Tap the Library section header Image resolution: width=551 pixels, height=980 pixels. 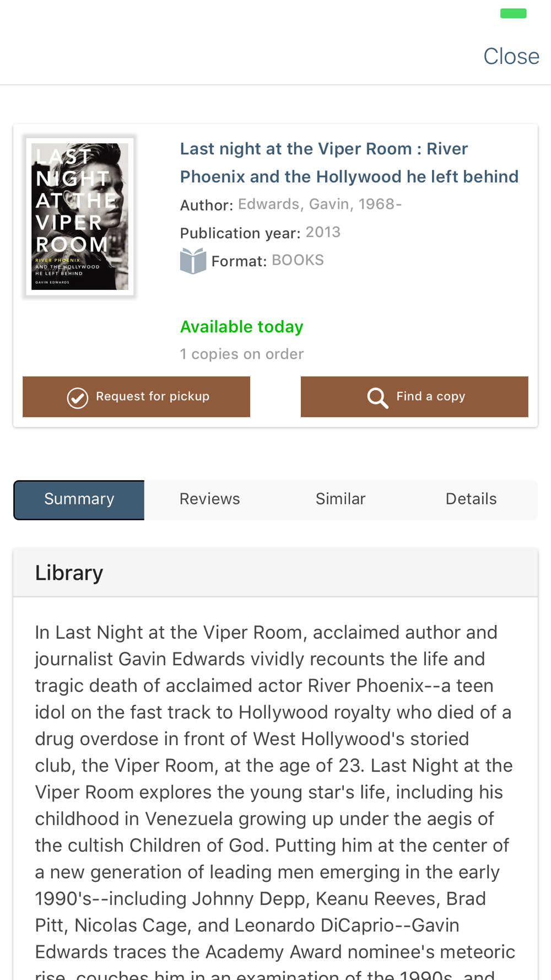(275, 573)
